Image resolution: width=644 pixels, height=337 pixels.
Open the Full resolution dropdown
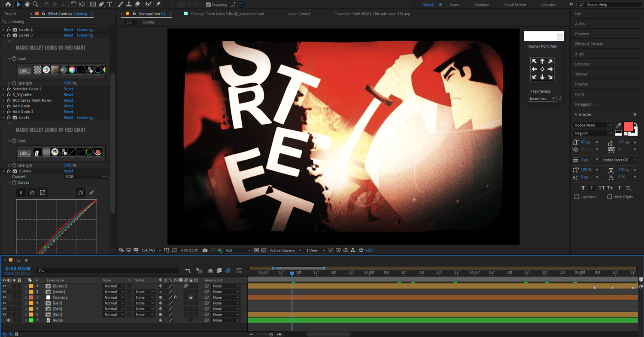click(x=238, y=250)
